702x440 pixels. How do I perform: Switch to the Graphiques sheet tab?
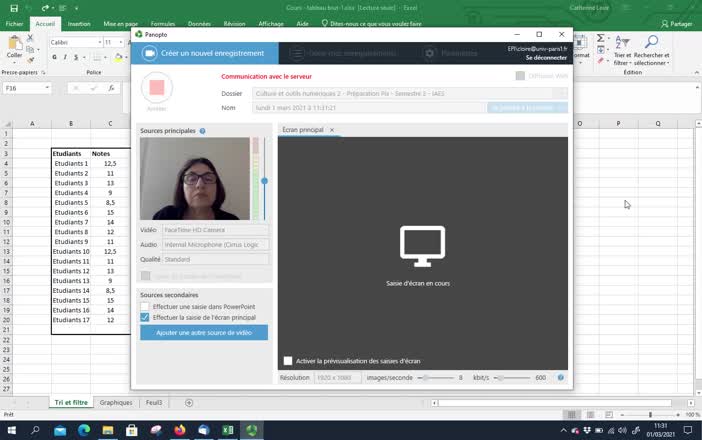(x=116, y=402)
